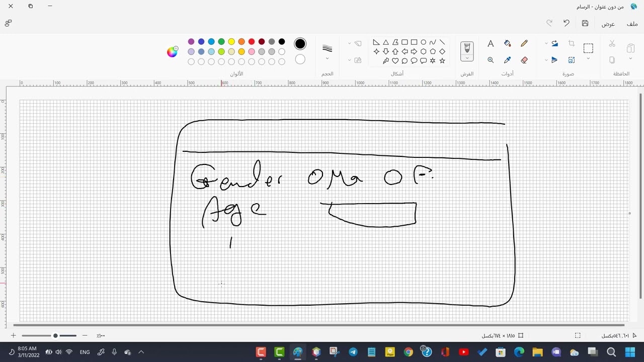Click the Crop icon
The height and width of the screenshot is (362, 644).
[x=572, y=44]
